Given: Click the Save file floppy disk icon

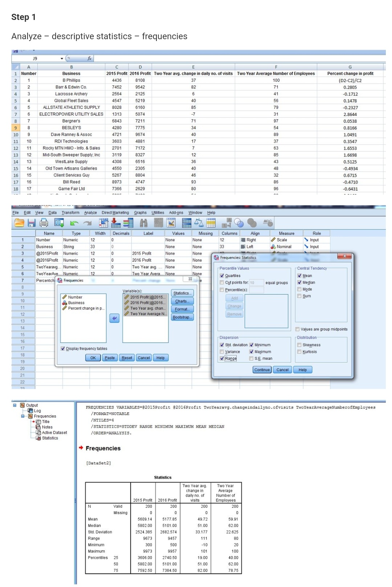Looking at the screenshot, I should click(x=32, y=223).
